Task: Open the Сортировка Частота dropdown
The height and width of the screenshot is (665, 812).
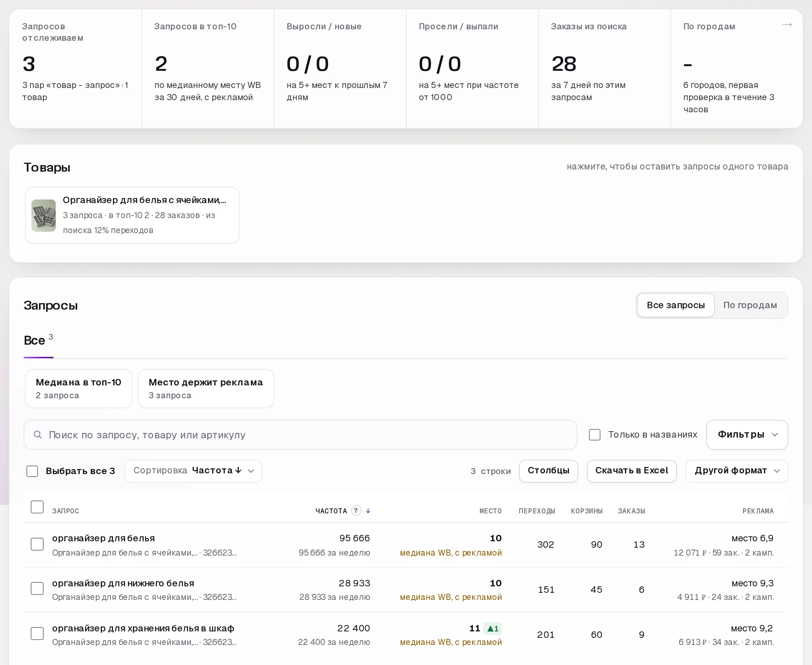Action: coord(193,471)
